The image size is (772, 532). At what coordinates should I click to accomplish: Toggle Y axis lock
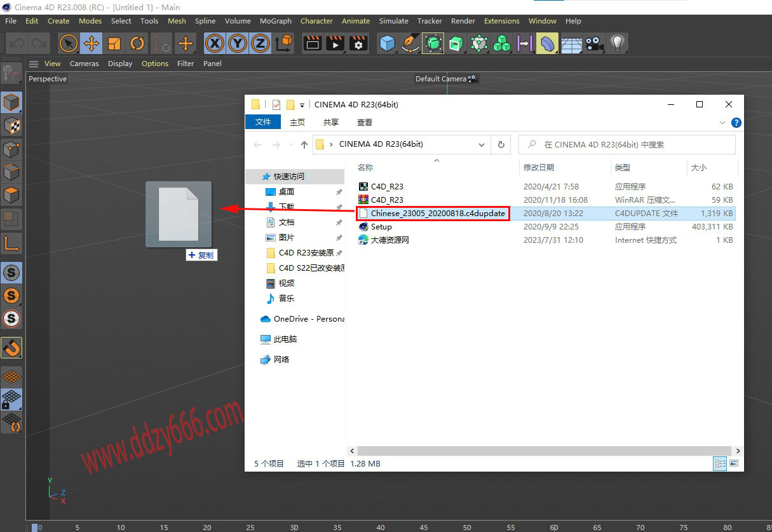click(x=238, y=43)
